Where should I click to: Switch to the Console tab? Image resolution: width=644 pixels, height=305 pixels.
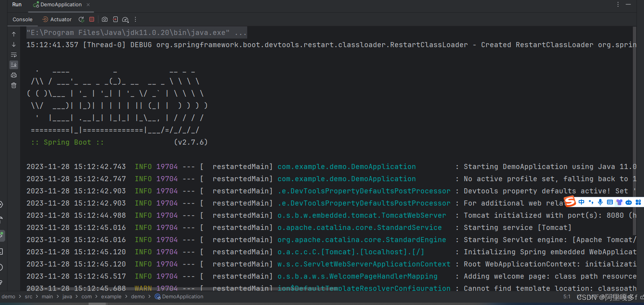coord(22,19)
